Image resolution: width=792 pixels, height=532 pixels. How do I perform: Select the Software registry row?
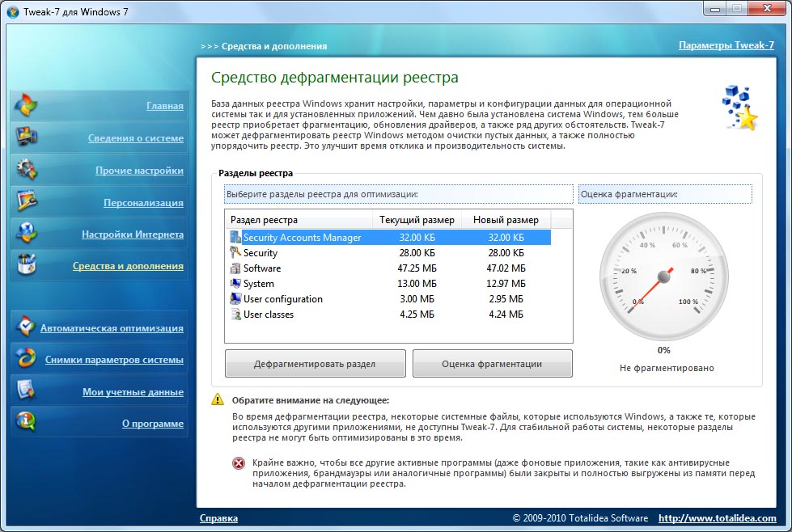[x=389, y=268]
